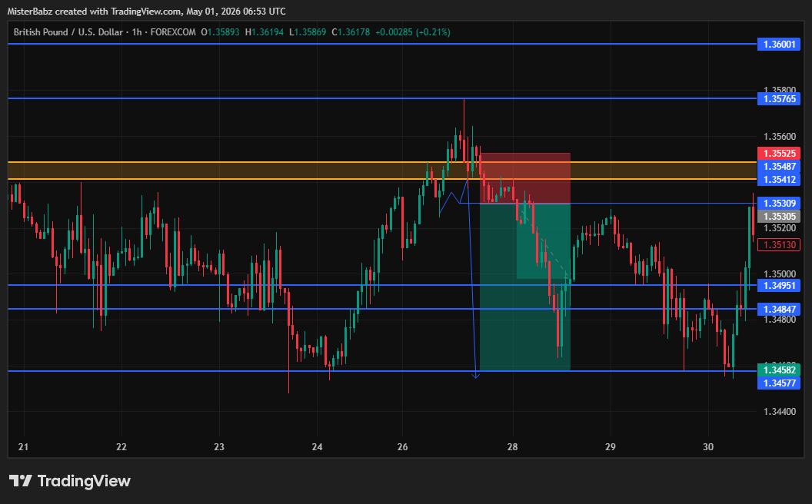
Task: Select the green profit zone of short position
Action: tap(525, 287)
